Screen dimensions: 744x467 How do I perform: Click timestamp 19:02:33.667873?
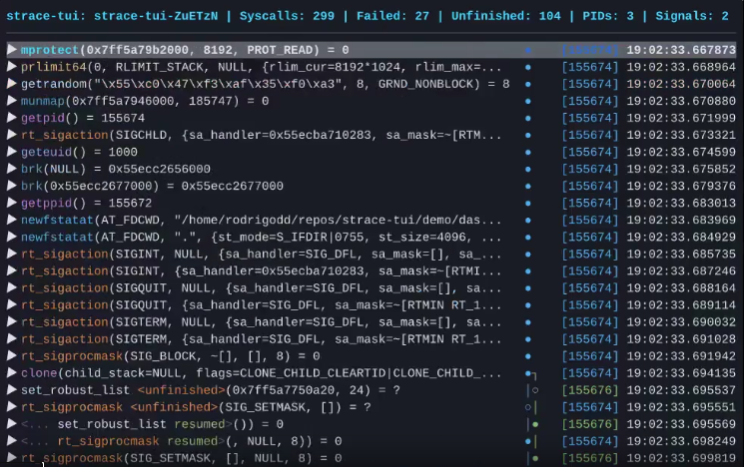(681, 50)
